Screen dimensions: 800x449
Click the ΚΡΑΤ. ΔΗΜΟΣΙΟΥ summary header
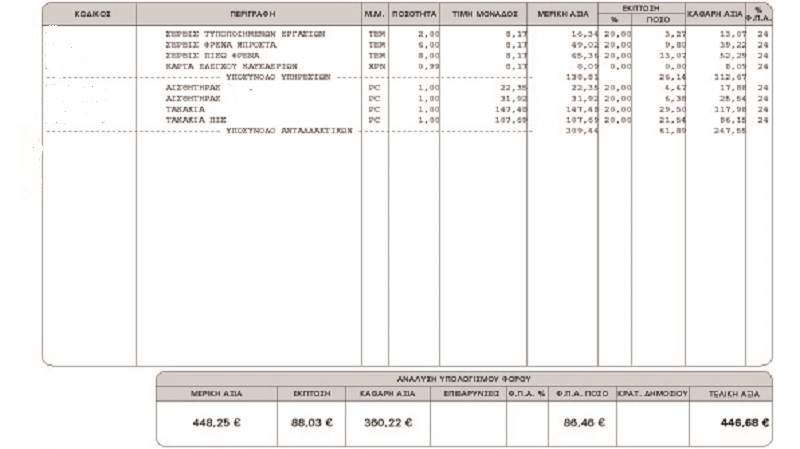pos(653,394)
